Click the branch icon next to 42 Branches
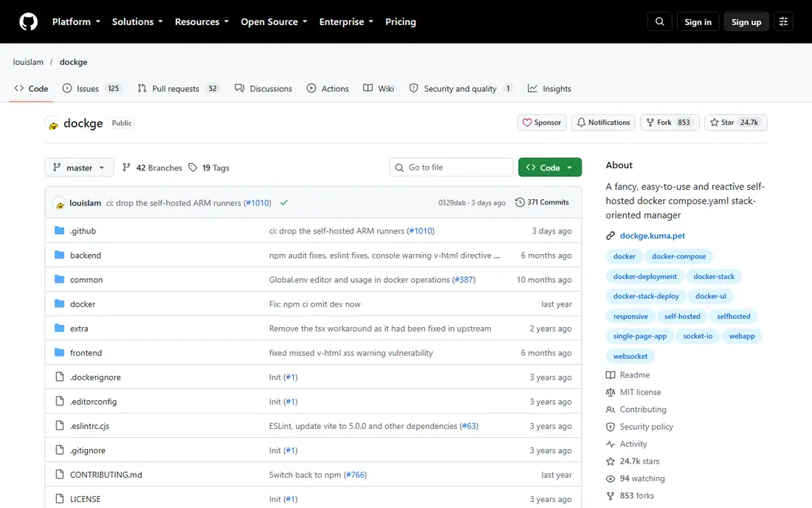This screenshot has width=812, height=508. coord(126,168)
